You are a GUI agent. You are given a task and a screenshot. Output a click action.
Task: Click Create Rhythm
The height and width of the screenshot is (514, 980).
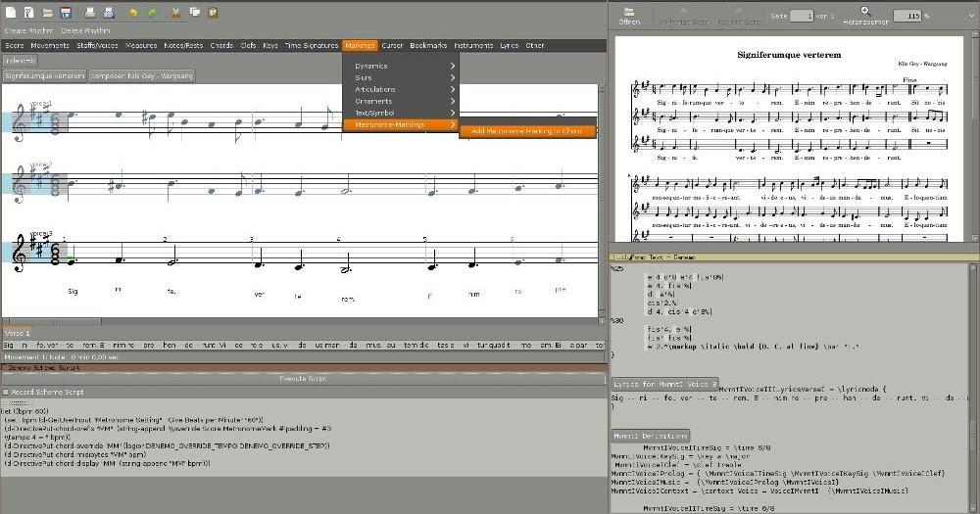coord(28,30)
